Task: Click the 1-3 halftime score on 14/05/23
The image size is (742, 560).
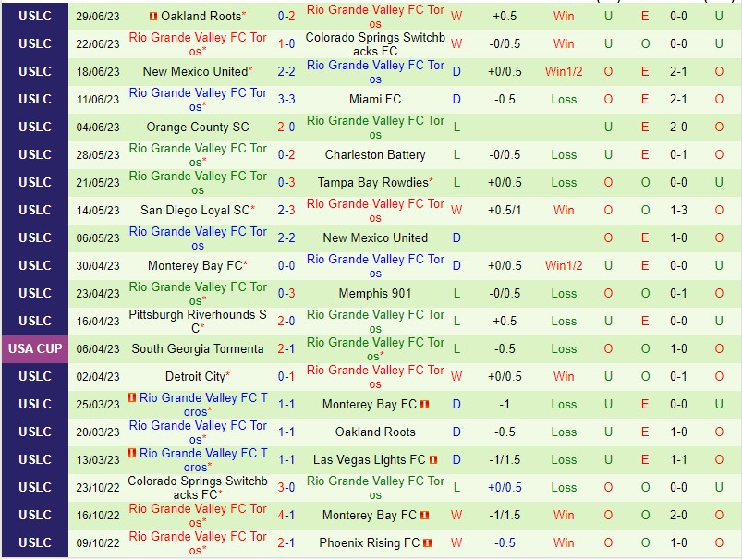Action: point(678,210)
